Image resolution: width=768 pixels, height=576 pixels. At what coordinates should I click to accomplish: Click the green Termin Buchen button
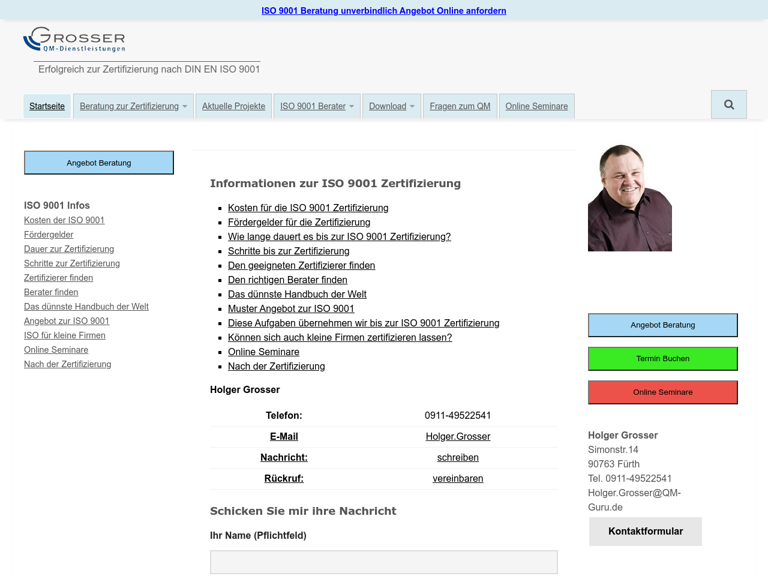pos(662,359)
